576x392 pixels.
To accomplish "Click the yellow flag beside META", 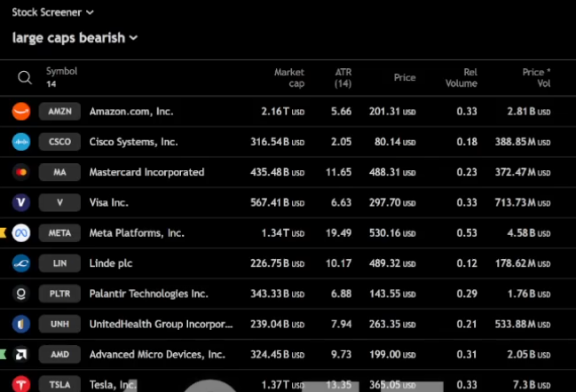I will point(3,232).
